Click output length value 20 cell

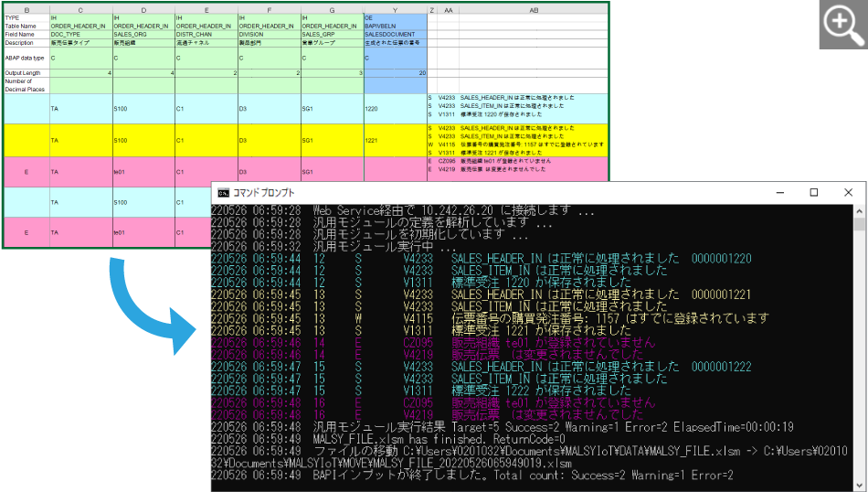click(396, 73)
